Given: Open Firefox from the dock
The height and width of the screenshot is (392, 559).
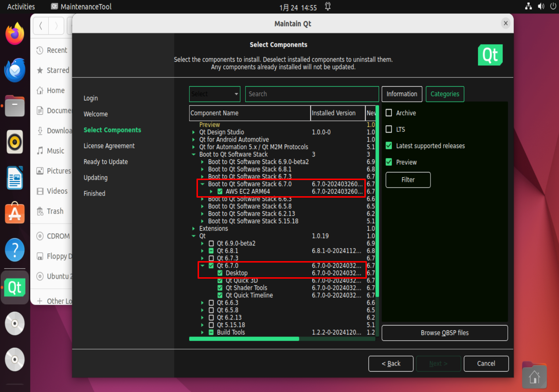Looking at the screenshot, I should click(15, 34).
